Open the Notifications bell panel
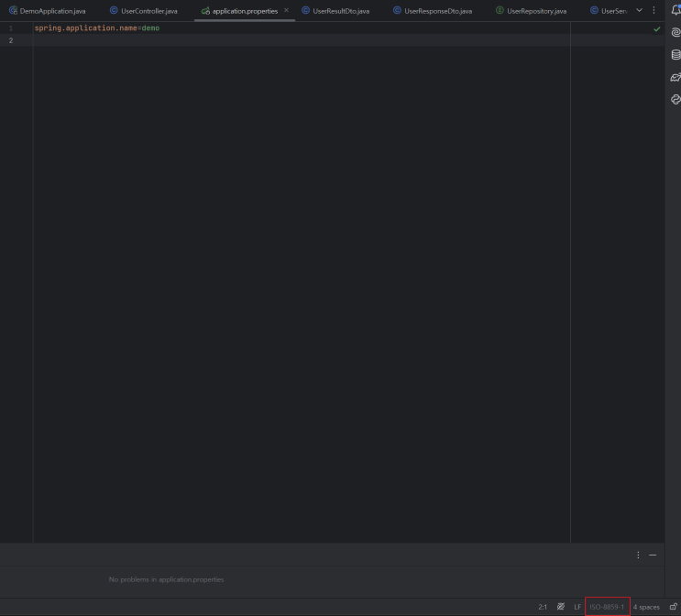Viewport: 681px width, 616px height. pos(676,10)
